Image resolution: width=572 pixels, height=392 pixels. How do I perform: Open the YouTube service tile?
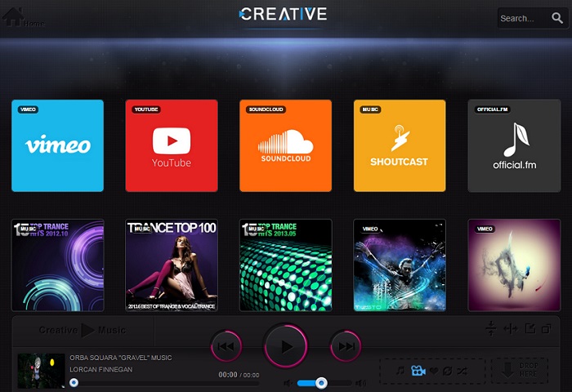click(x=172, y=145)
